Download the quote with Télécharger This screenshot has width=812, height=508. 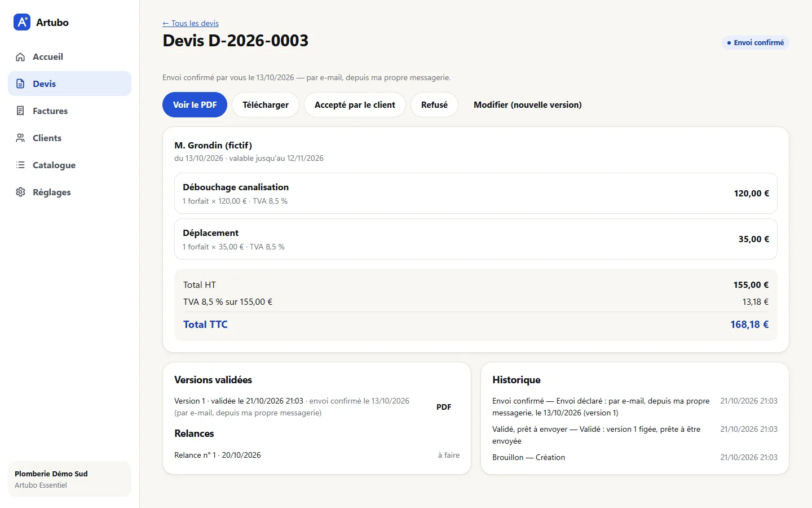pos(266,105)
